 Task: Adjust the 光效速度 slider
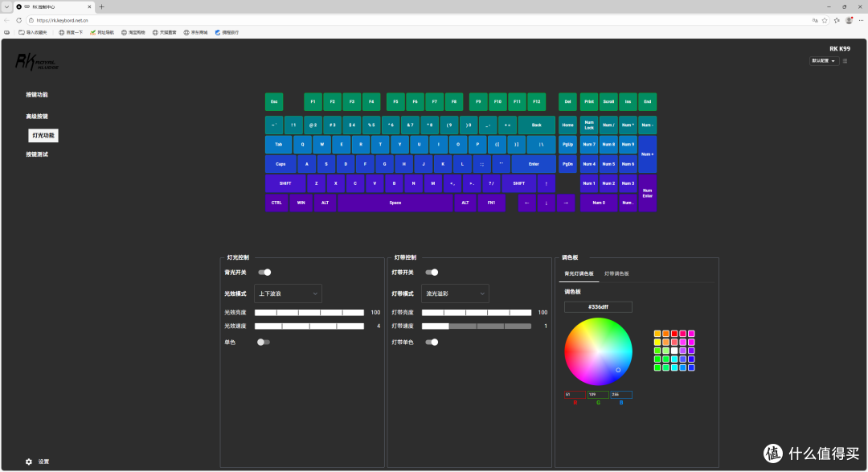tap(309, 326)
